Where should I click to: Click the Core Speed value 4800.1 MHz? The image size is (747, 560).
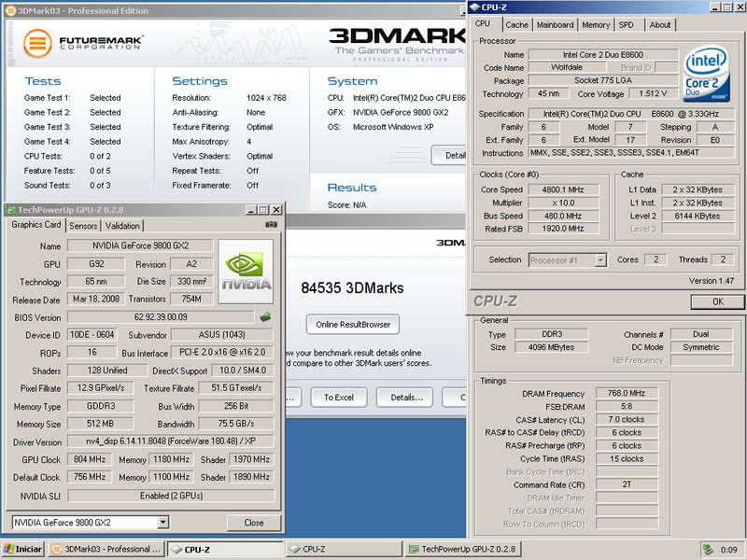click(563, 189)
